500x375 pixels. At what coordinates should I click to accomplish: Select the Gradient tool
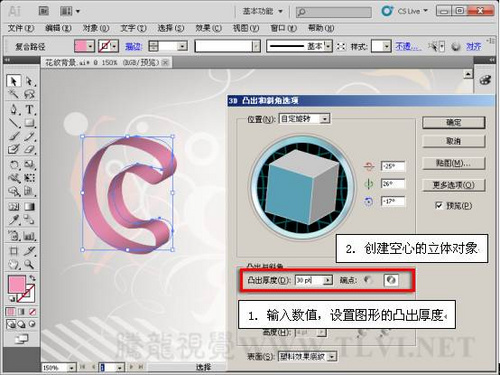tap(29, 207)
